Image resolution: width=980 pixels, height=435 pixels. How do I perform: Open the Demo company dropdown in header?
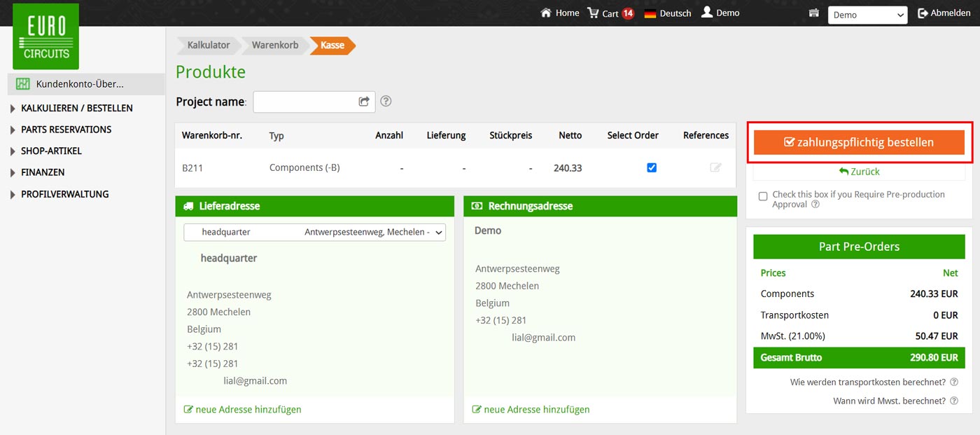click(x=867, y=15)
